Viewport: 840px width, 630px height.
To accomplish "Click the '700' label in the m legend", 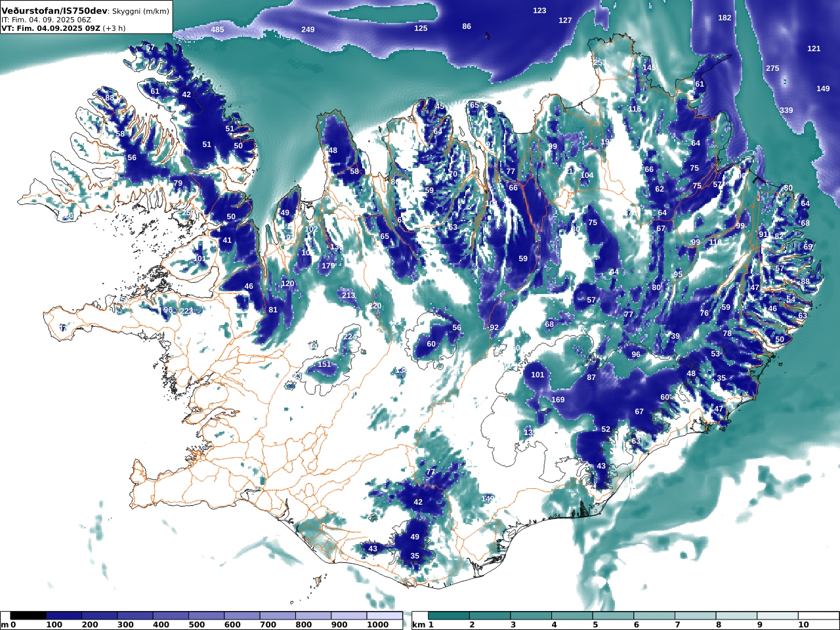I will pyautogui.click(x=268, y=625).
